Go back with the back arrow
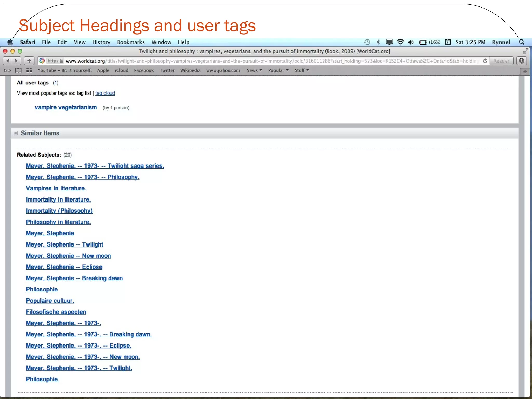The height and width of the screenshot is (399, 532). coord(8,61)
